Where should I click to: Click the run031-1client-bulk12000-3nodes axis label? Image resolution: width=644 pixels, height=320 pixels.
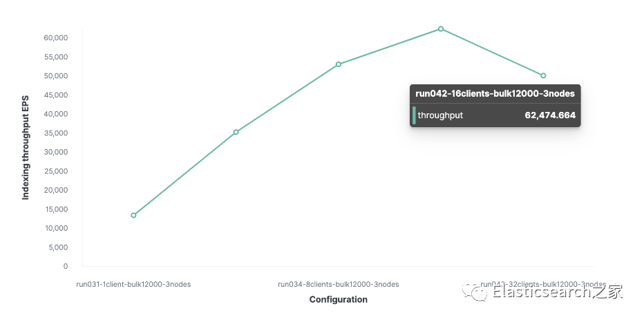coord(133,284)
